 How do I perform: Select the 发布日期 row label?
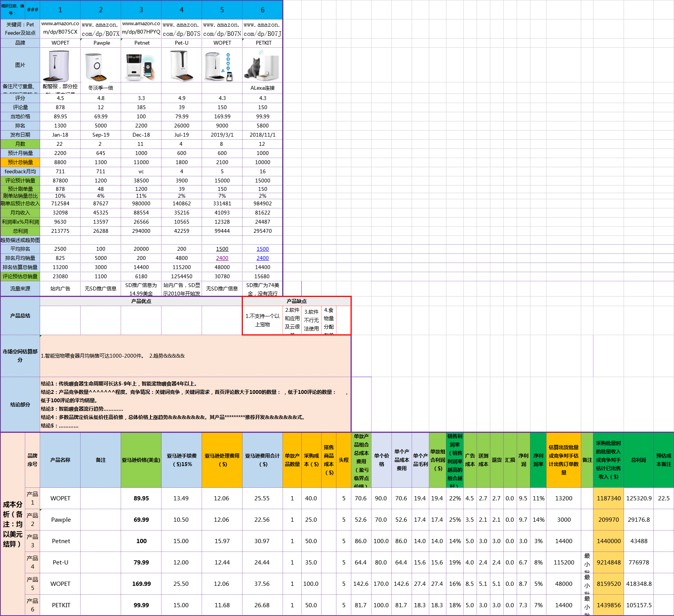point(20,135)
